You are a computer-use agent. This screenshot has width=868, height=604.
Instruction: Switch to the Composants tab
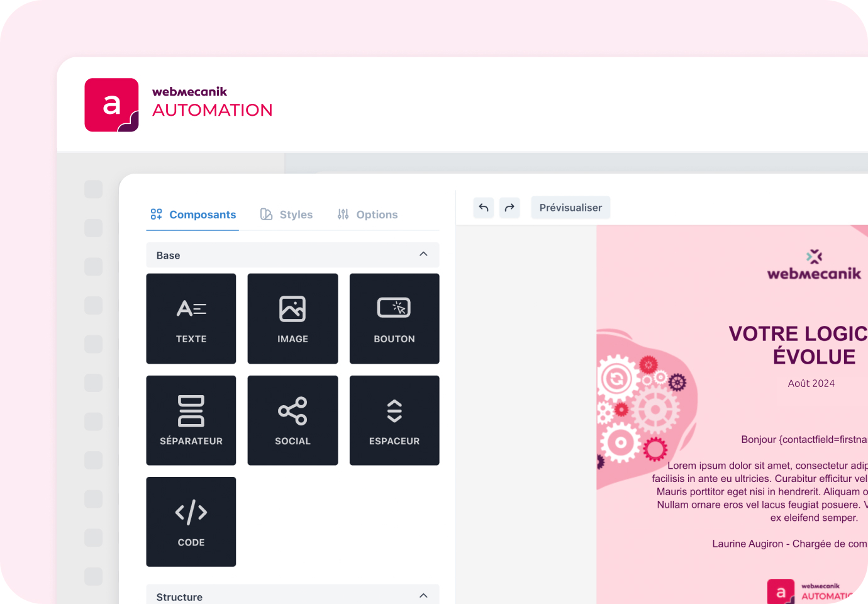point(193,215)
